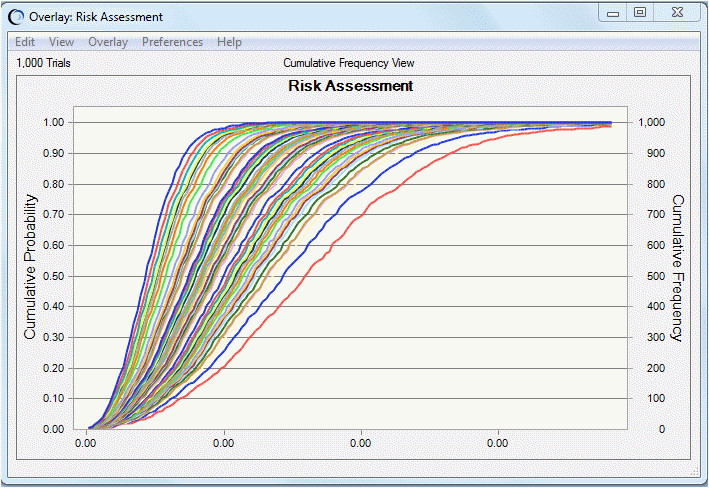Click the 0.10 probability axis value
This screenshot has width=709, height=488.
pos(53,398)
